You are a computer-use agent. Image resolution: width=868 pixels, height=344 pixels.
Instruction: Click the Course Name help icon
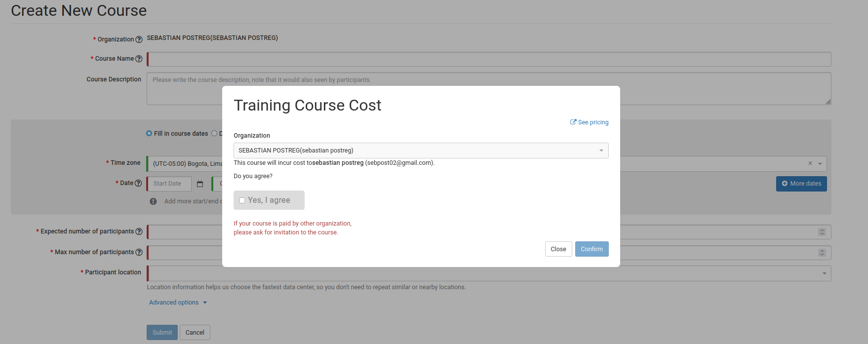[x=139, y=59]
